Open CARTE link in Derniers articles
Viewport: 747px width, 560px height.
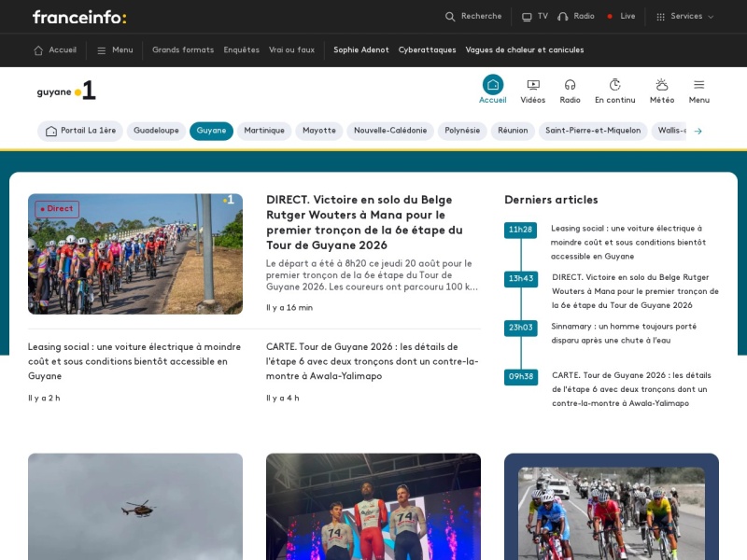click(x=632, y=389)
